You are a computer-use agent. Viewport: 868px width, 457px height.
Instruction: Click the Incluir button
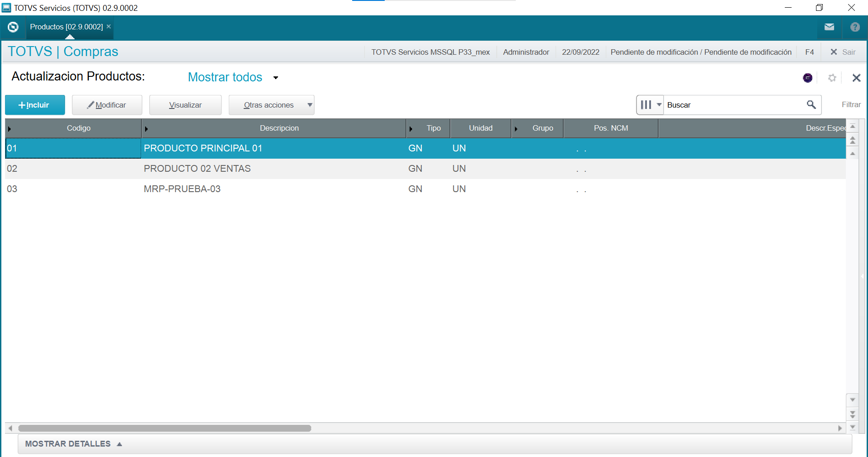pos(35,105)
